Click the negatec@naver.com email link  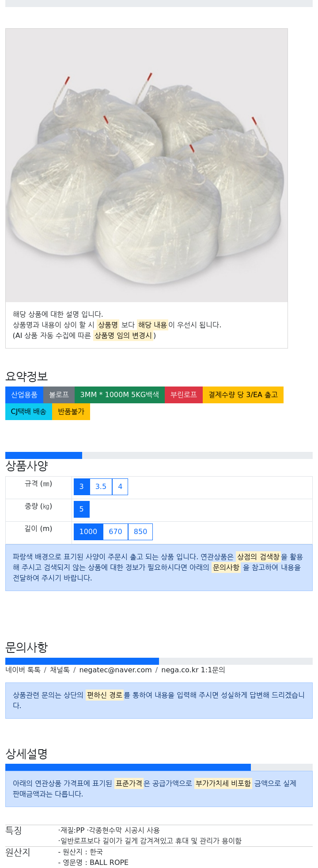point(115,670)
